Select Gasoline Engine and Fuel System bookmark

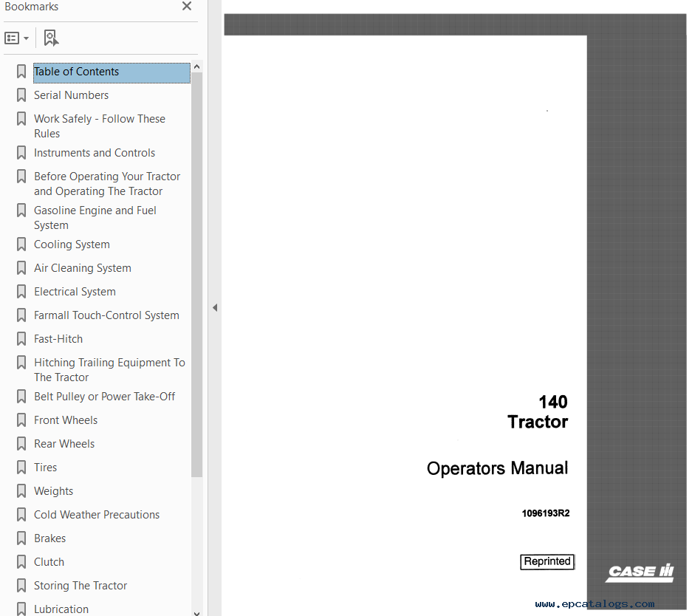coord(95,218)
